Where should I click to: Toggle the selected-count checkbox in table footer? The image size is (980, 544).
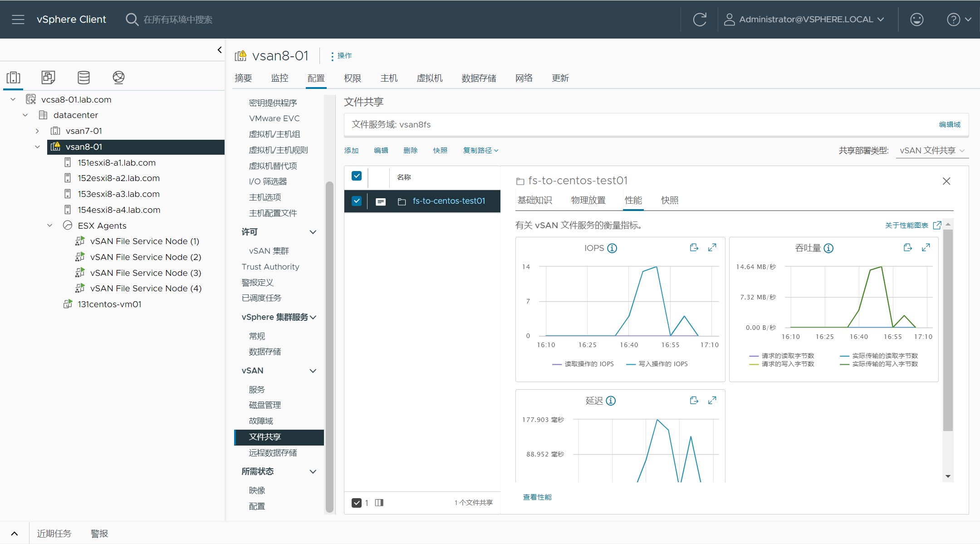click(357, 503)
